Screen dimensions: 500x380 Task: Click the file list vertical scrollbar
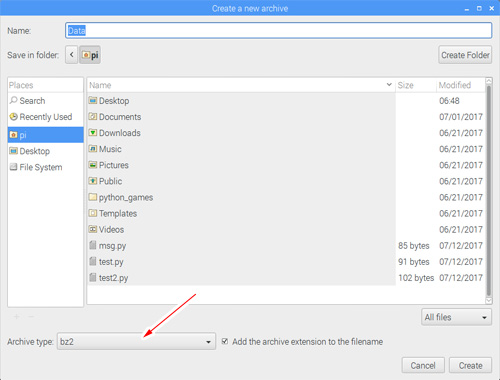[x=489, y=190]
